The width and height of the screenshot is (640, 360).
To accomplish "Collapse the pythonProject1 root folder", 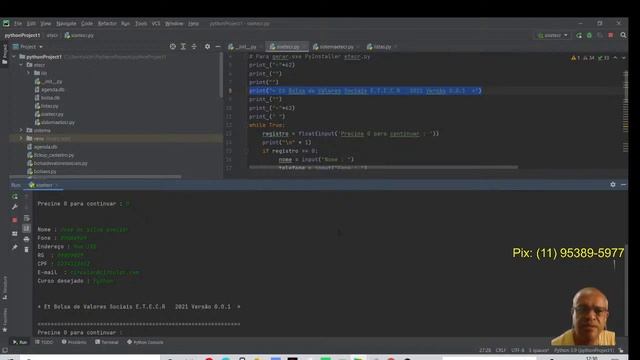I will (x=14, y=57).
